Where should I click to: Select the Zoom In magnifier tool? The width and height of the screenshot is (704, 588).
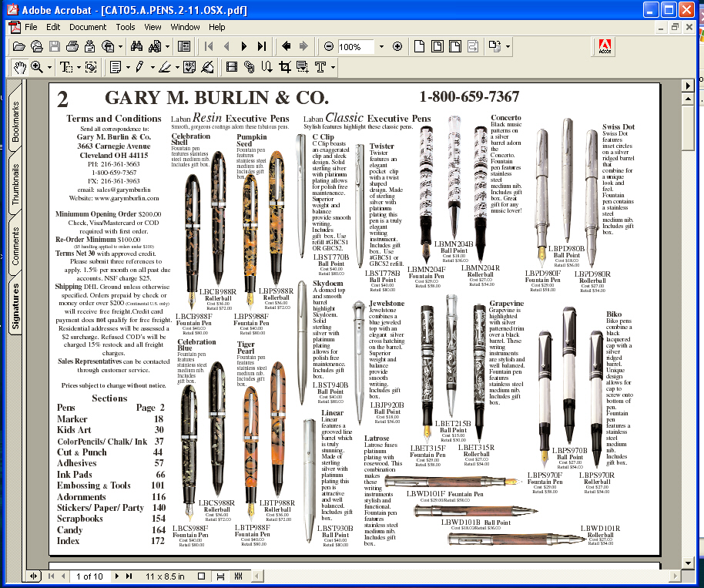tap(37, 67)
